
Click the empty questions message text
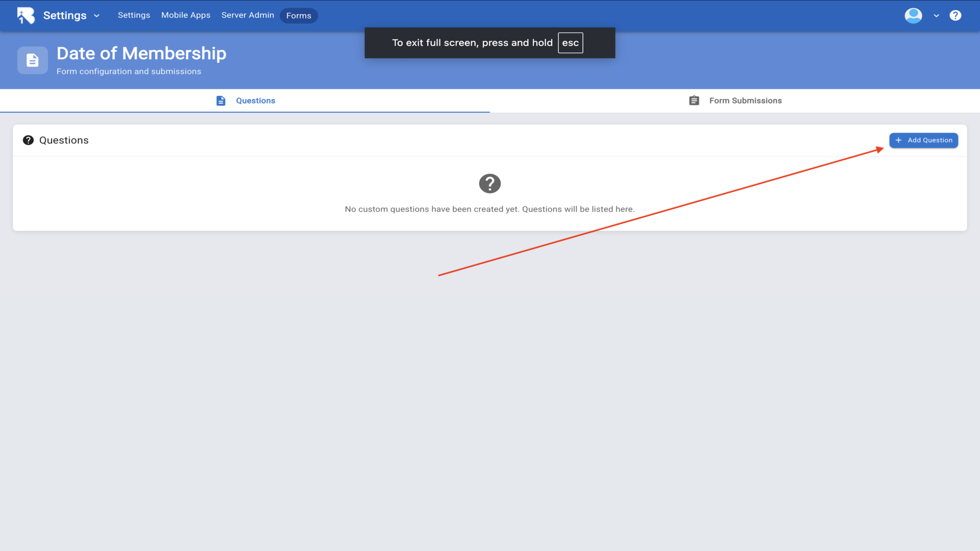(489, 209)
